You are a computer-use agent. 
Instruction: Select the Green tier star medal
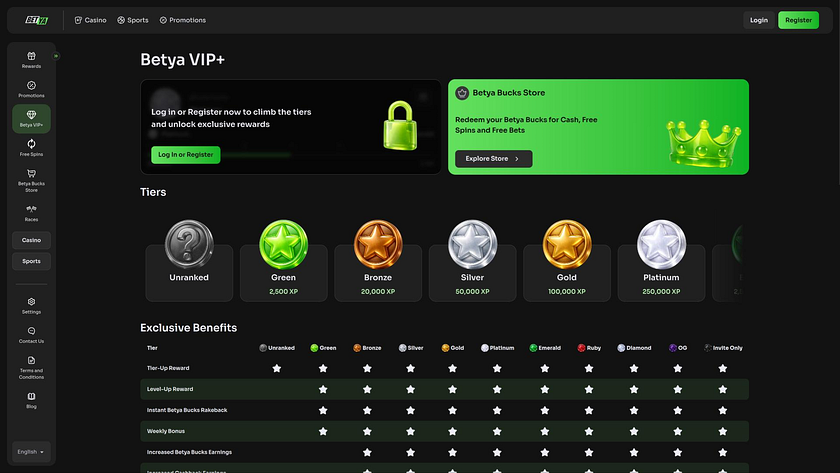click(x=283, y=244)
